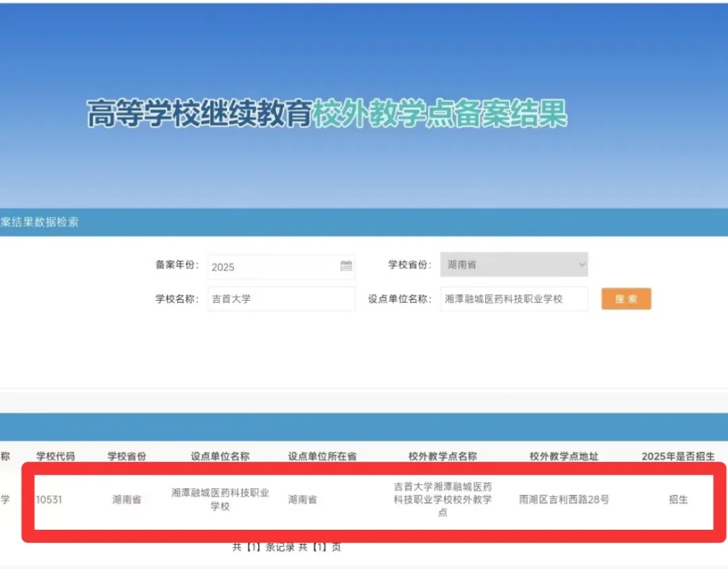Click the 招生 status cell in result row
The height and width of the screenshot is (569, 728).
(x=678, y=500)
